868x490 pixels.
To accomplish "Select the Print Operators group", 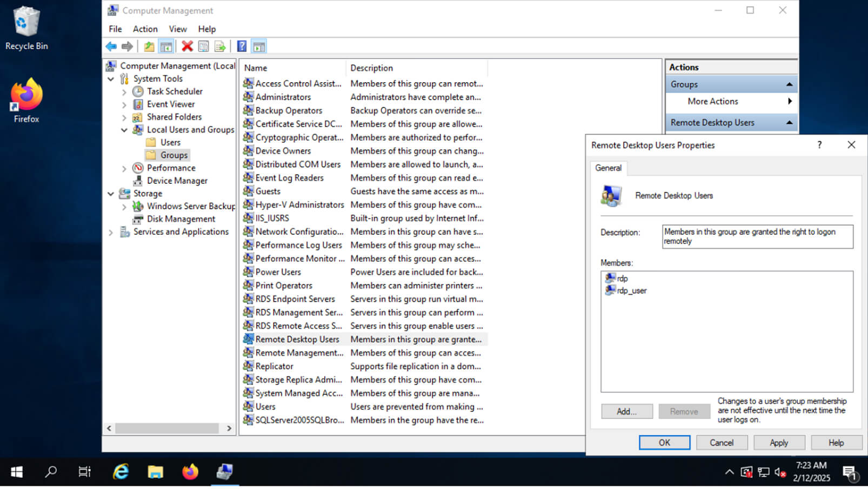I will tap(363, 286).
